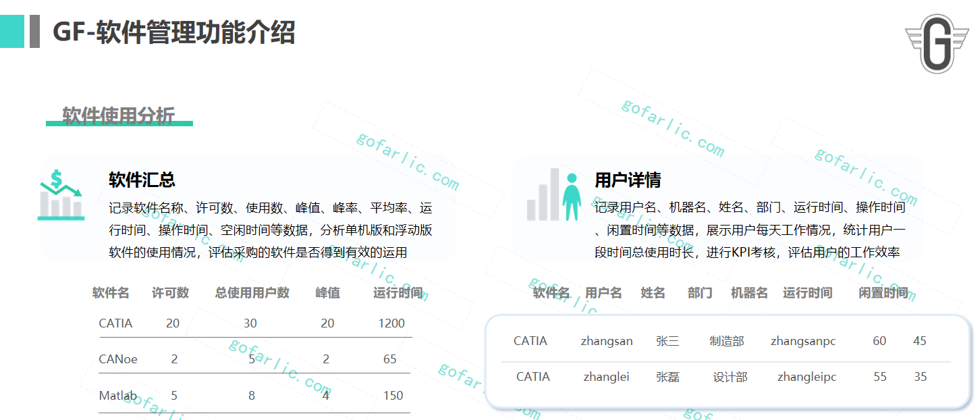Click the CATIA 峰值 value 20
Image resolution: width=980 pixels, height=420 pixels.
tap(327, 323)
